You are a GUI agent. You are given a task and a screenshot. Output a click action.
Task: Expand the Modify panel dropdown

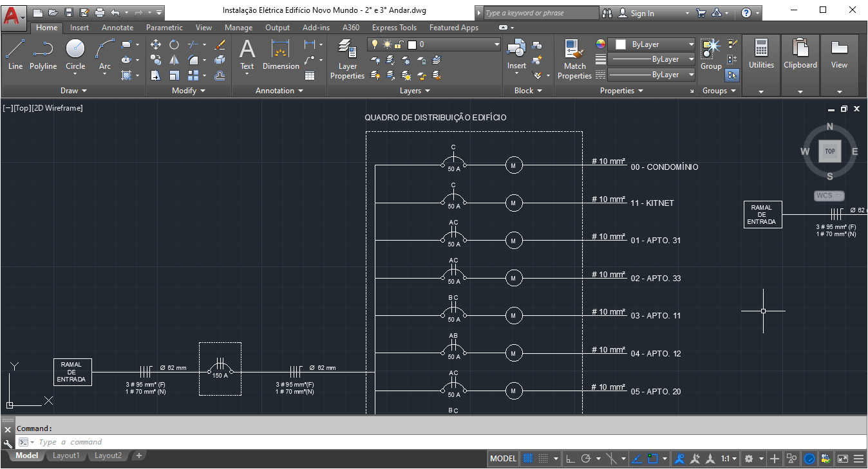click(x=189, y=91)
